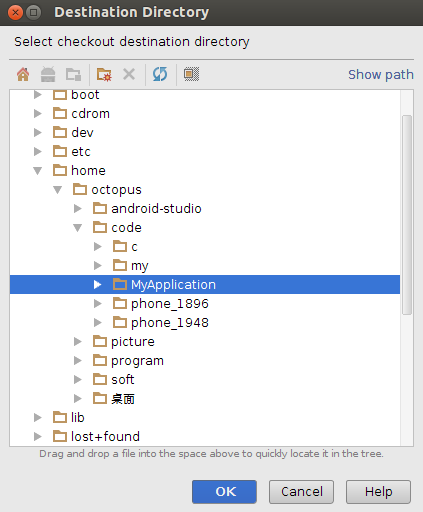
Task: Expand the MyApplication folder arrow
Action: tap(97, 285)
